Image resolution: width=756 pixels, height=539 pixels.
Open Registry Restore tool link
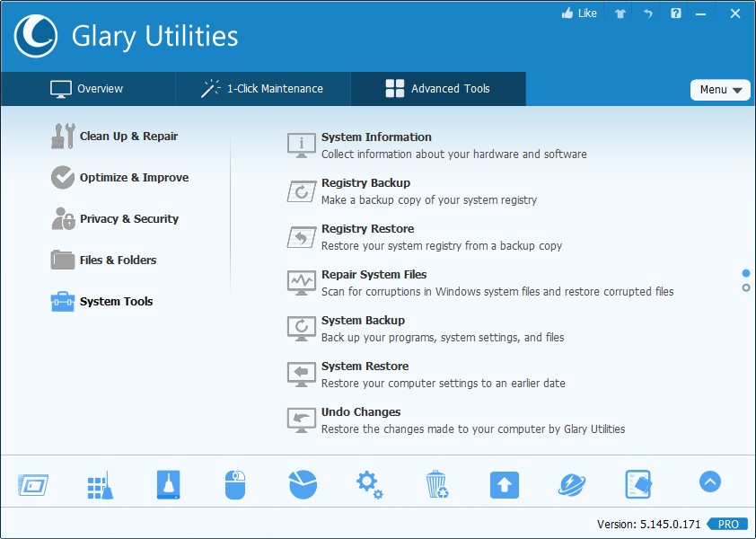point(367,229)
